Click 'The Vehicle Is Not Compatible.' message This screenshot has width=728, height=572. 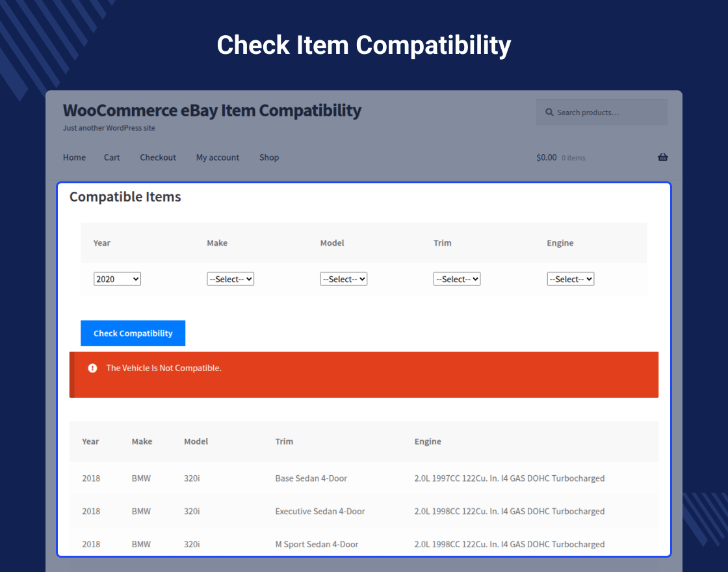pyautogui.click(x=164, y=368)
